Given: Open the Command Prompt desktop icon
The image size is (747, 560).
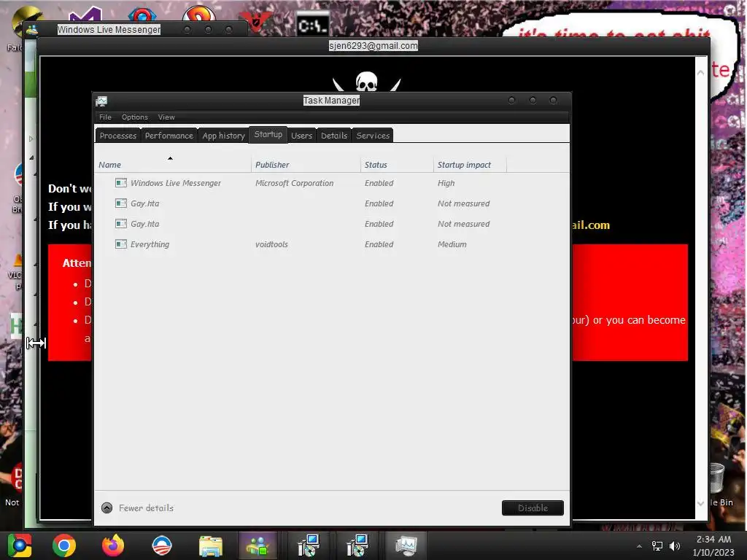Looking at the screenshot, I should (312, 24).
